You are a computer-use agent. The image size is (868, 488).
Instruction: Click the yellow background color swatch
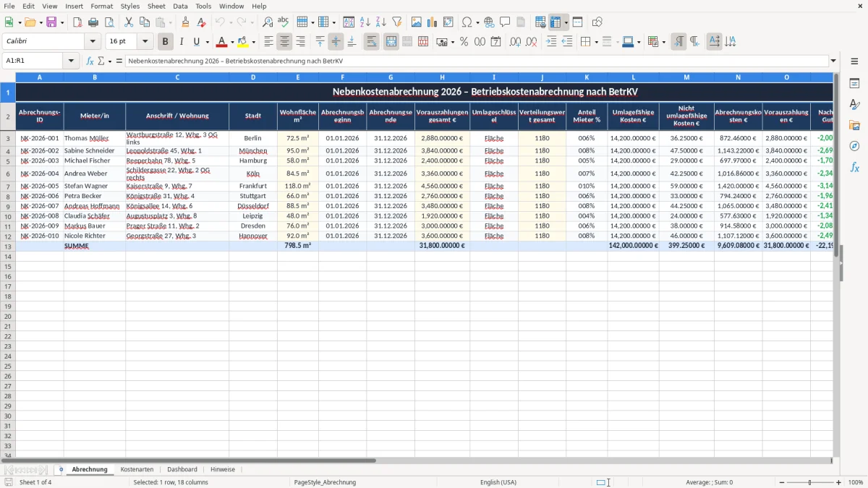[x=242, y=42]
